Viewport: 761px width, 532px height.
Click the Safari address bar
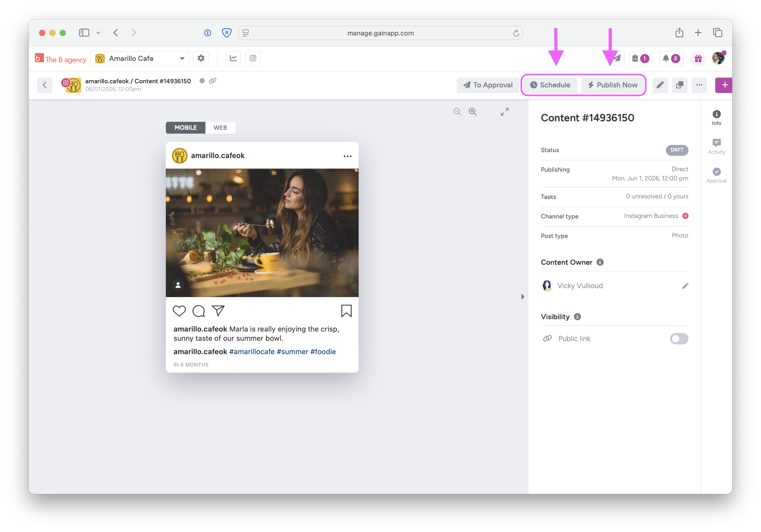point(380,33)
